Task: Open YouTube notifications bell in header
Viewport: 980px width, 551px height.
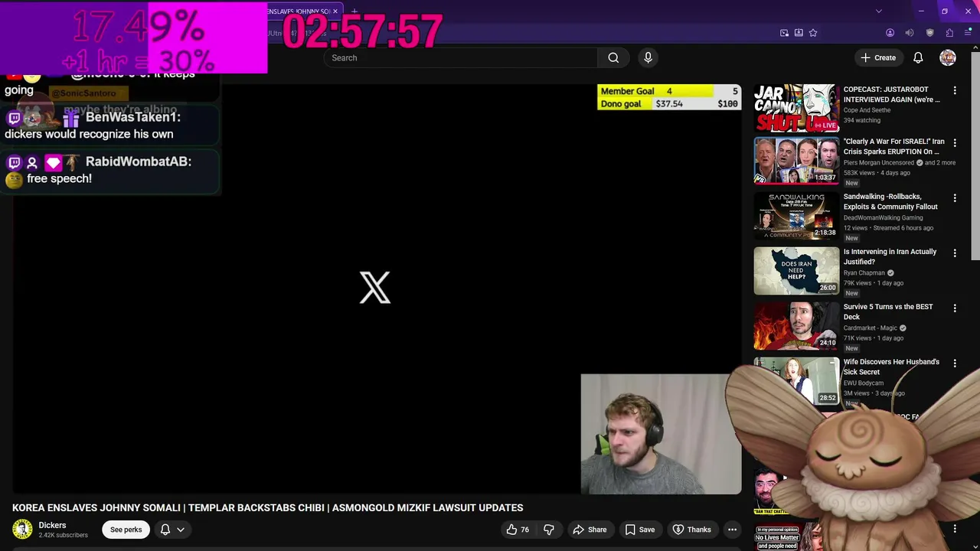Action: point(918,57)
